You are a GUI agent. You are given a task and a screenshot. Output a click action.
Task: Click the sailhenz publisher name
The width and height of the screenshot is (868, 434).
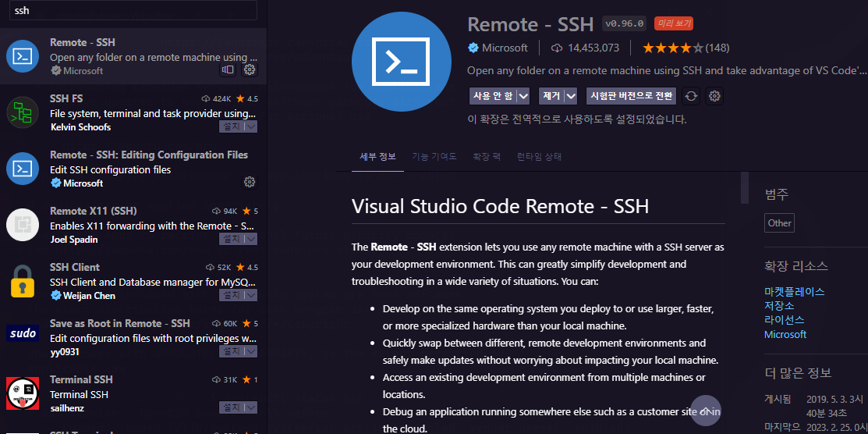(67, 408)
